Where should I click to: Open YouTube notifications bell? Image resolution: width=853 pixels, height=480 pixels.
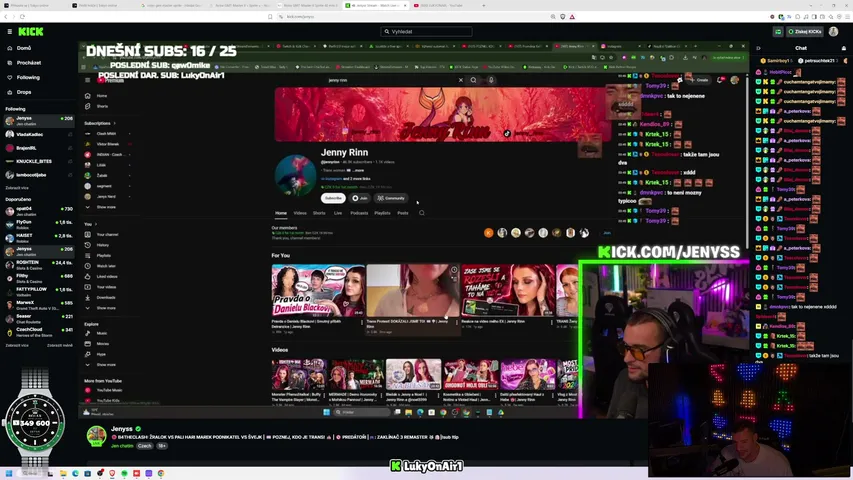720,80
